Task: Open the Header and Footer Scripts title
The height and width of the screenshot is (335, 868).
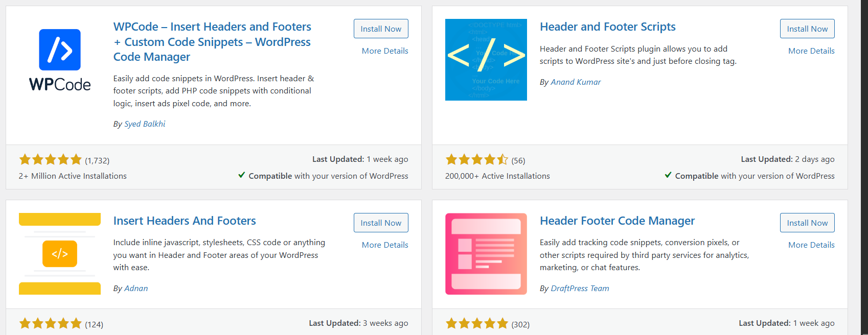Action: click(x=607, y=27)
